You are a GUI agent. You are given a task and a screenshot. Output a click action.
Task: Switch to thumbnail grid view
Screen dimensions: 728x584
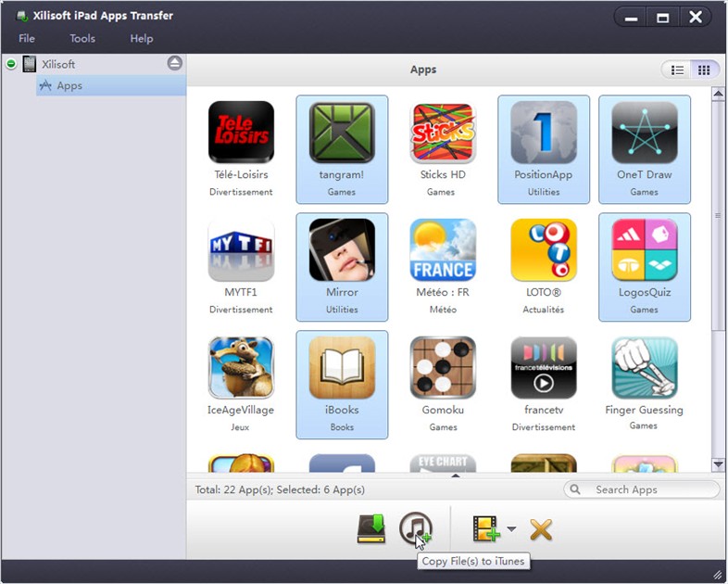(704, 70)
